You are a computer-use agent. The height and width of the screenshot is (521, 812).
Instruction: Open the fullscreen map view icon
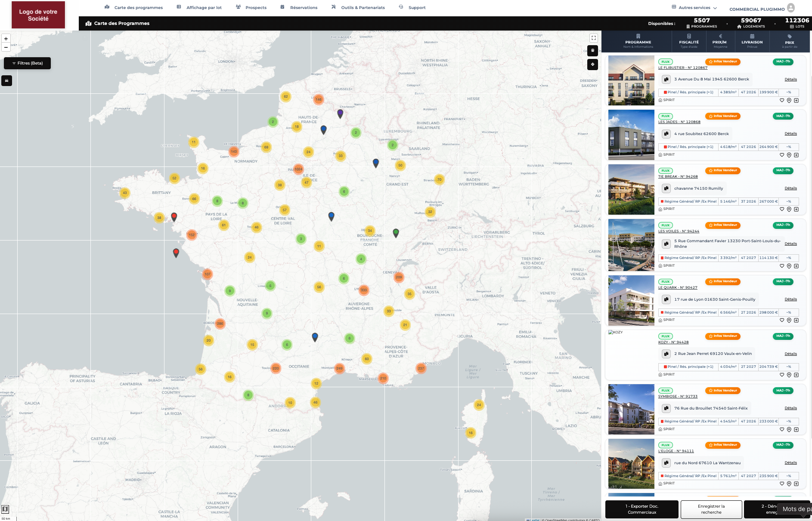click(x=593, y=38)
